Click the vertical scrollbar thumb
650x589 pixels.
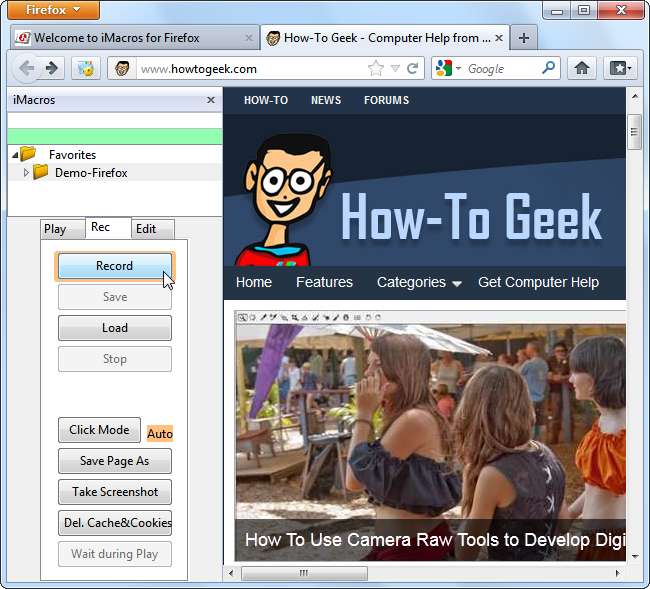634,132
